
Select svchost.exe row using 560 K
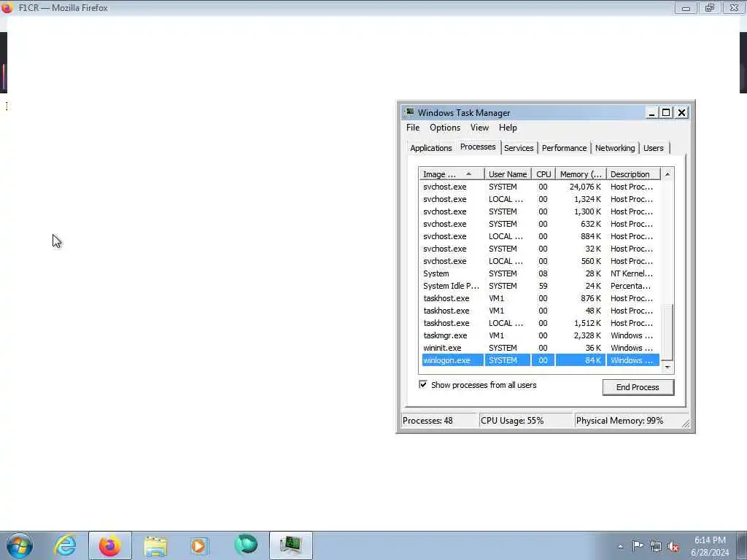[x=541, y=262]
